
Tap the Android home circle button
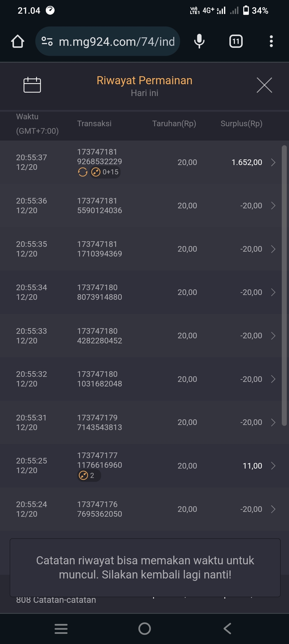click(x=144, y=628)
